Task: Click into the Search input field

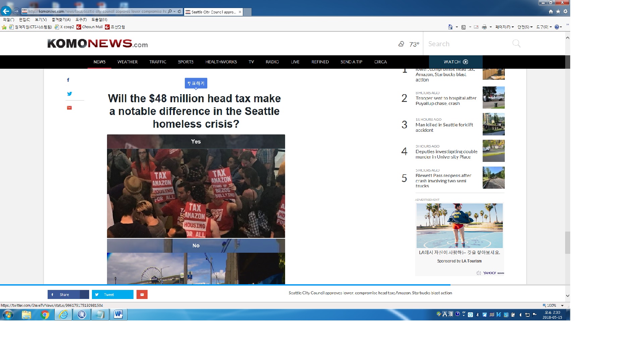Action: tap(466, 44)
